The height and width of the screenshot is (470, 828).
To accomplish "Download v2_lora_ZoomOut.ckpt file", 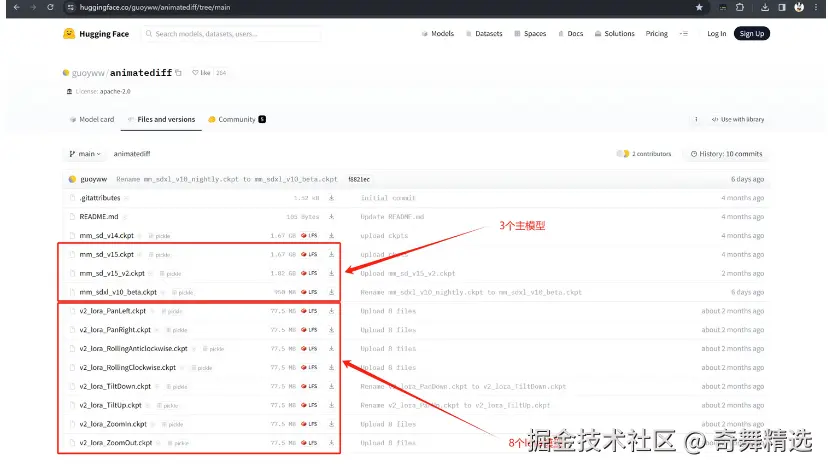I will click(x=331, y=443).
